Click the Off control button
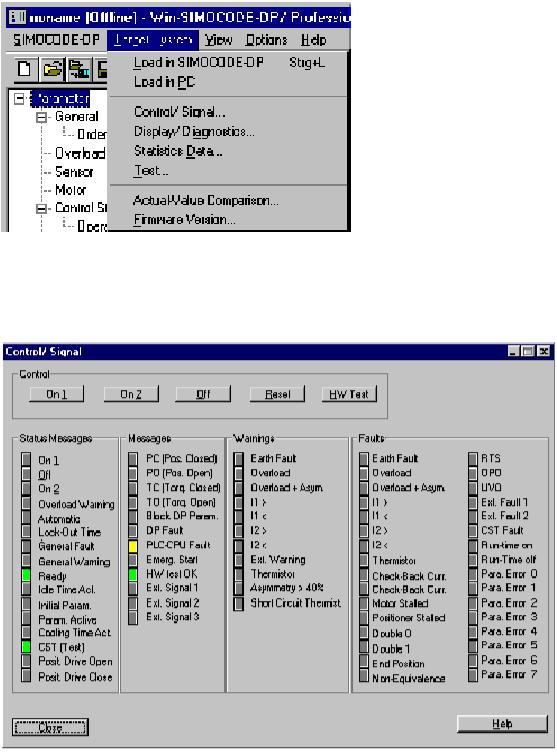 [x=203, y=394]
